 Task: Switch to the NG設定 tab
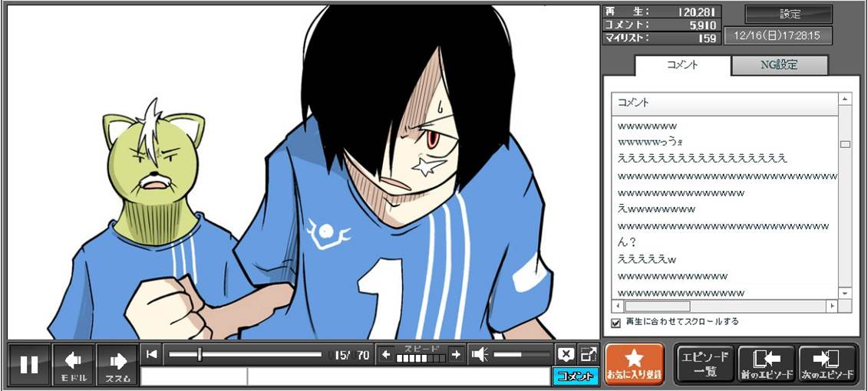(779, 65)
